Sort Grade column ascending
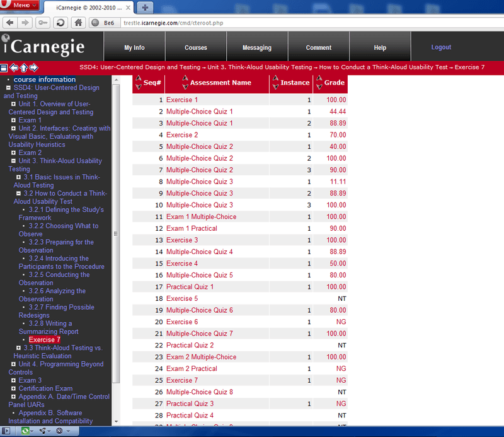The image size is (504, 437). [x=319, y=78]
